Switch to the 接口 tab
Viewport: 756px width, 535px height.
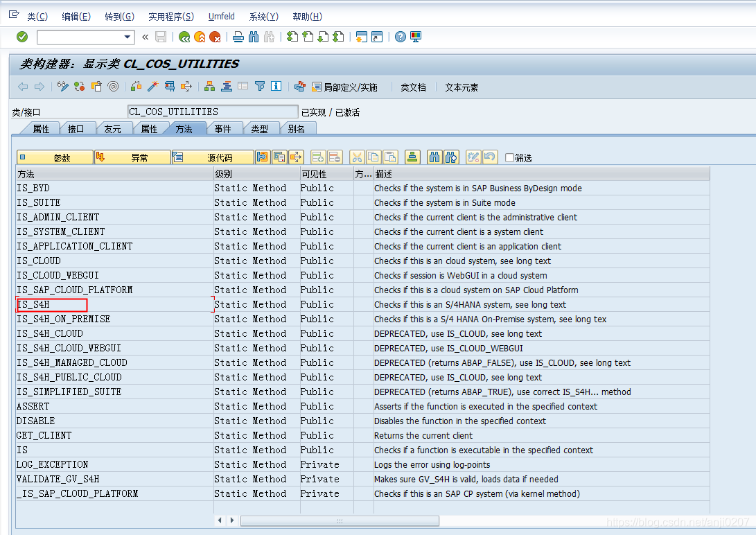click(76, 129)
